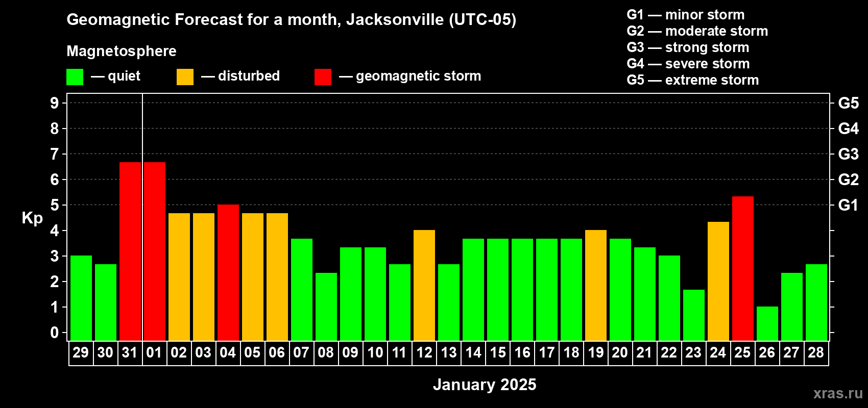Image resolution: width=868 pixels, height=408 pixels.
Task: Click the G5 right axis label
Action: (x=849, y=103)
